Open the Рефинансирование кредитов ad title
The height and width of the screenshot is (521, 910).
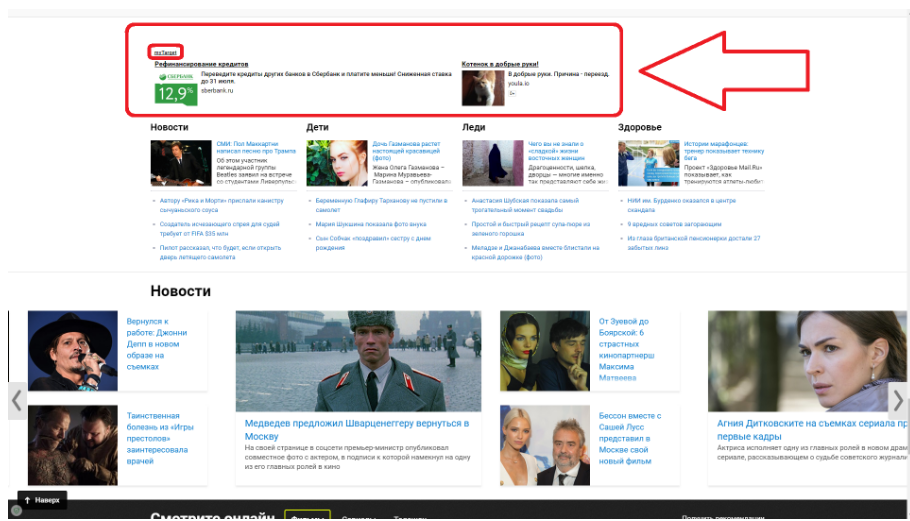point(201,64)
